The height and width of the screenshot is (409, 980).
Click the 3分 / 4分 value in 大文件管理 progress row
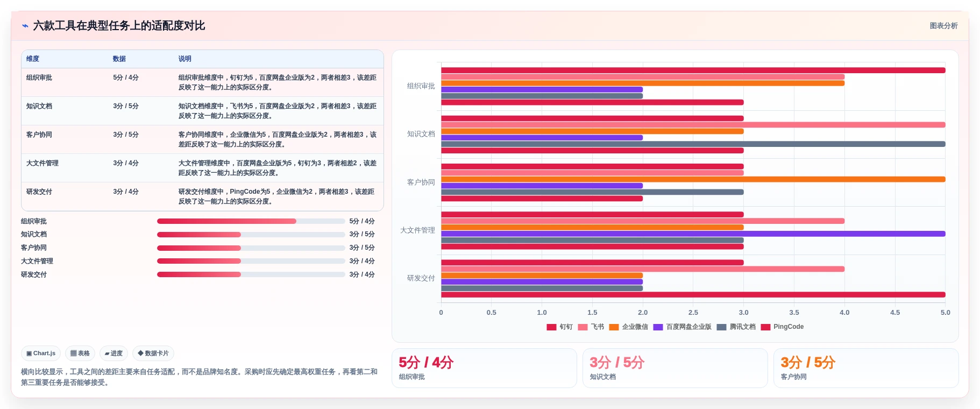coord(362,261)
